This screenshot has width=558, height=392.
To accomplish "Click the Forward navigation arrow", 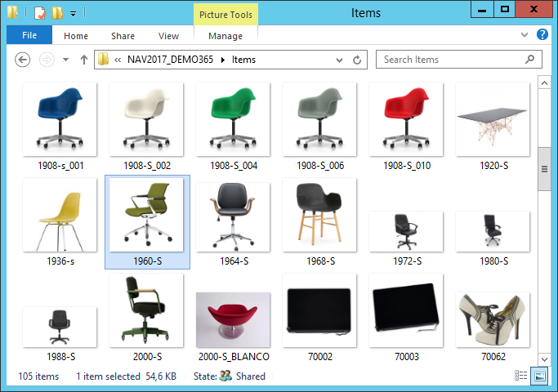I will (47, 60).
